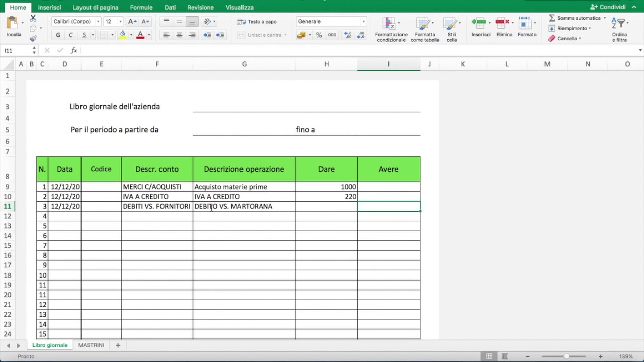This screenshot has height=362, width=644.
Task: Toggle bold G formatting
Action: coord(58,35)
